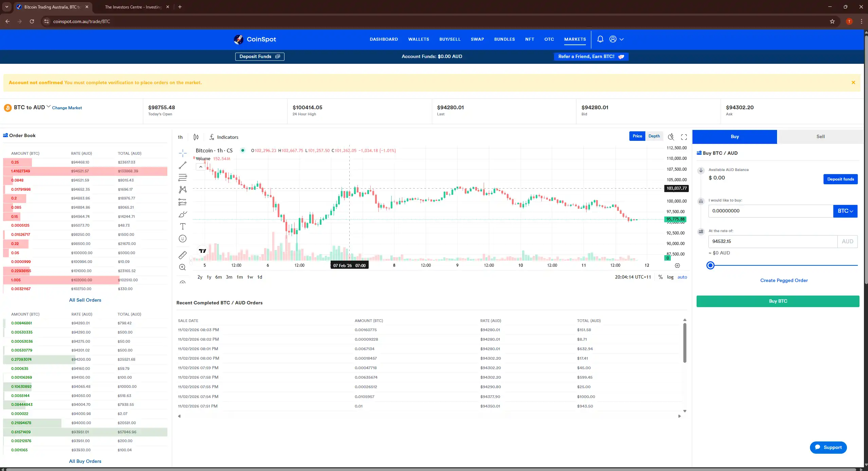Open the DASHBOARD menu
This screenshot has height=471, width=868.
click(x=384, y=39)
